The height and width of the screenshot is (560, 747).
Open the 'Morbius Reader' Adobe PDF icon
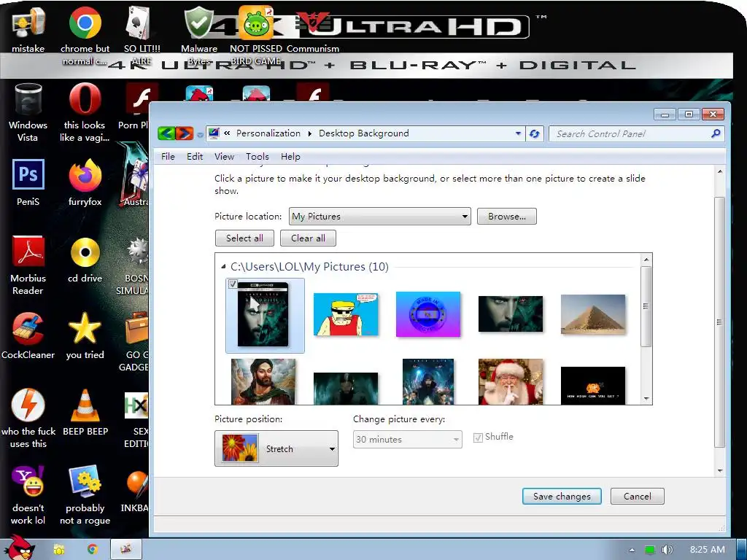[x=28, y=265]
